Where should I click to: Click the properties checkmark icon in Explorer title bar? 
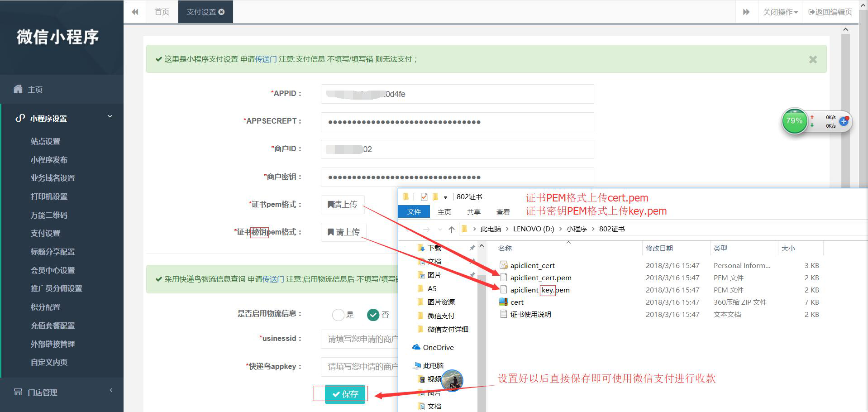coord(424,197)
